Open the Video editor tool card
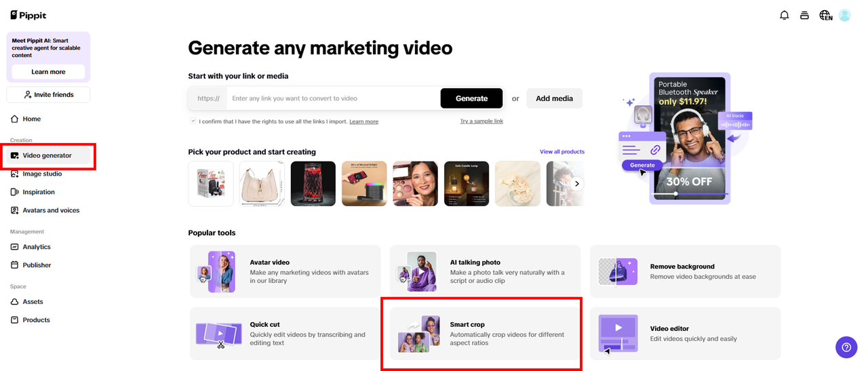868x371 pixels. [685, 334]
